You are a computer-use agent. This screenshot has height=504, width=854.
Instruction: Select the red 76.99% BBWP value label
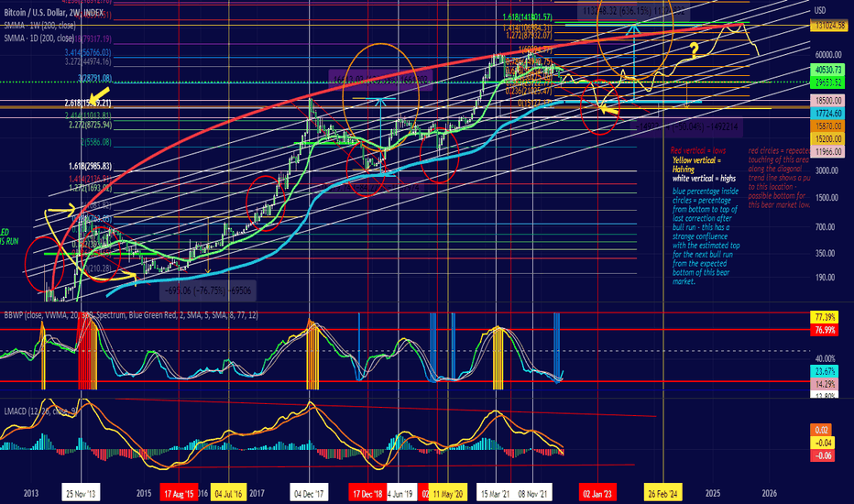(x=825, y=330)
